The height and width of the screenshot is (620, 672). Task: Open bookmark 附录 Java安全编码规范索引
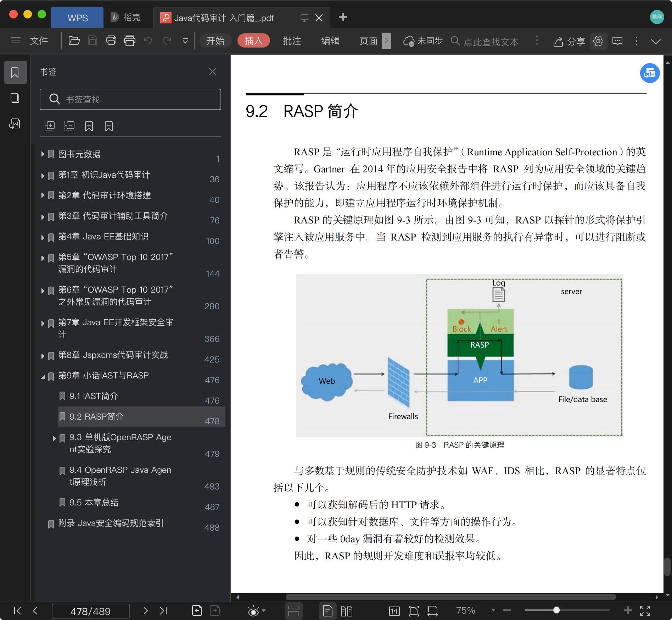click(x=111, y=523)
